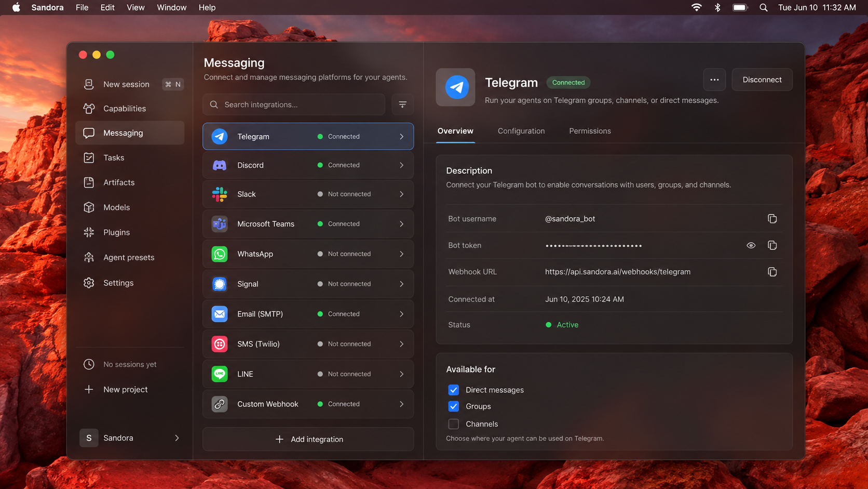868x489 pixels.
Task: Open the Tasks section icon
Action: [89, 157]
